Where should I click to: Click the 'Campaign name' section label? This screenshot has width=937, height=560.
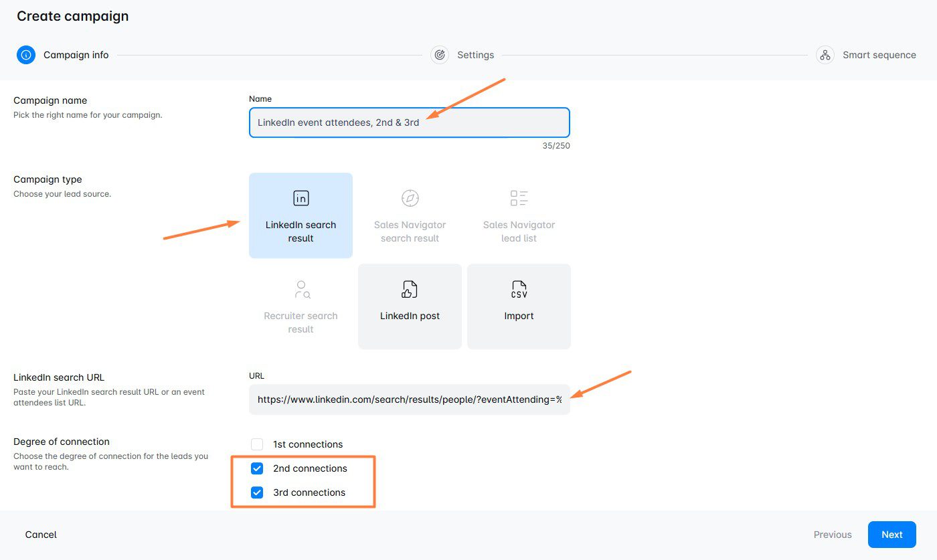coord(50,100)
